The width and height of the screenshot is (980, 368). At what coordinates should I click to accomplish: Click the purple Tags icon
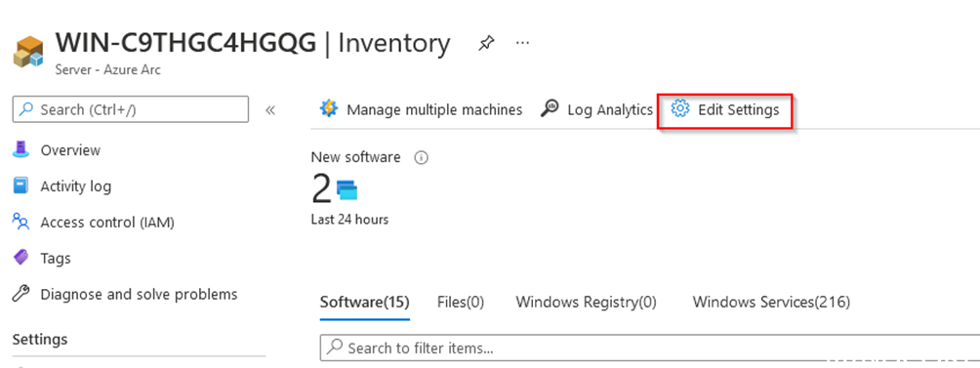(x=21, y=258)
